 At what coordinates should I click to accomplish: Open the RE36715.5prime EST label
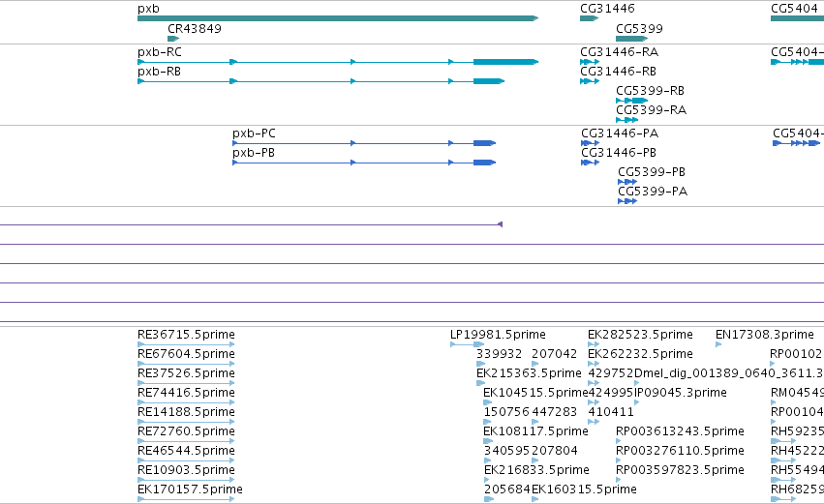tap(186, 335)
